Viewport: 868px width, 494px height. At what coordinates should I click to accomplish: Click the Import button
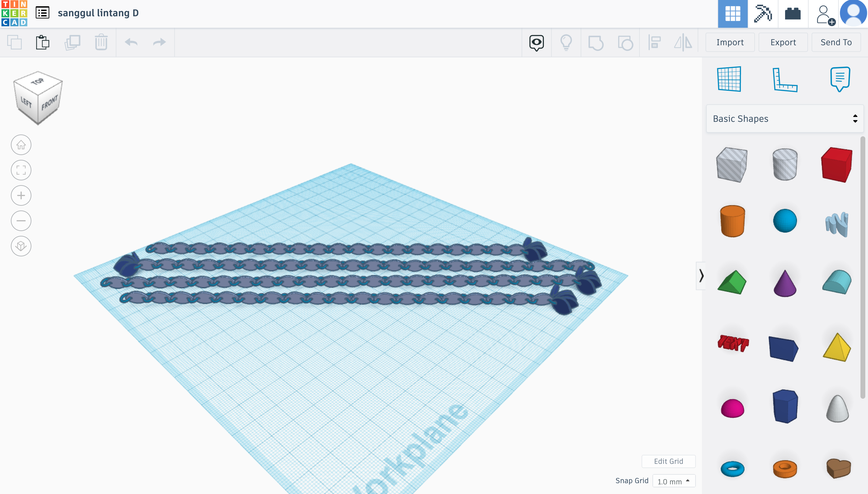(x=730, y=43)
